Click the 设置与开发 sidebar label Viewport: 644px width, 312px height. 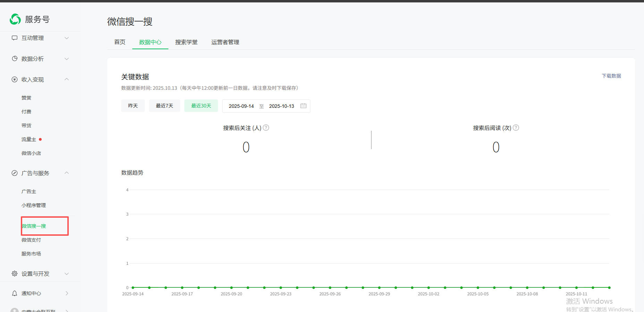[35, 274]
